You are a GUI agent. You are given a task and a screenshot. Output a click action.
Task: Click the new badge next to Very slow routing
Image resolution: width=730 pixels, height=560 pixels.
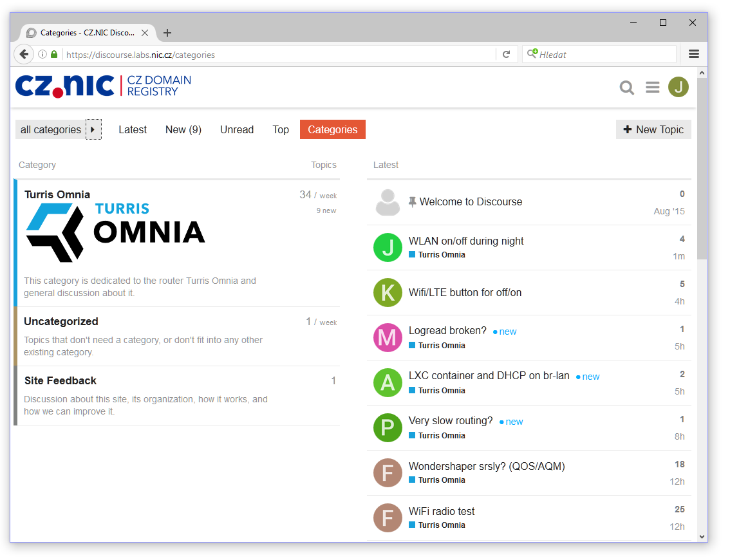pos(511,422)
